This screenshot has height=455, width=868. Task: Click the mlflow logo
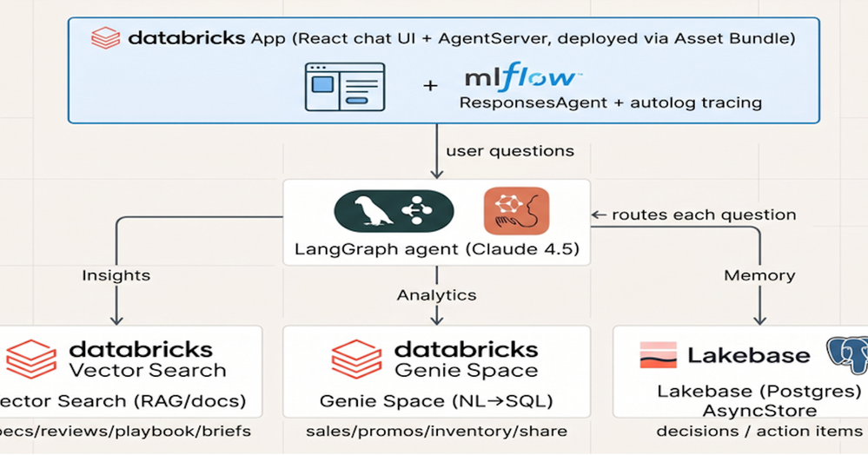523,77
